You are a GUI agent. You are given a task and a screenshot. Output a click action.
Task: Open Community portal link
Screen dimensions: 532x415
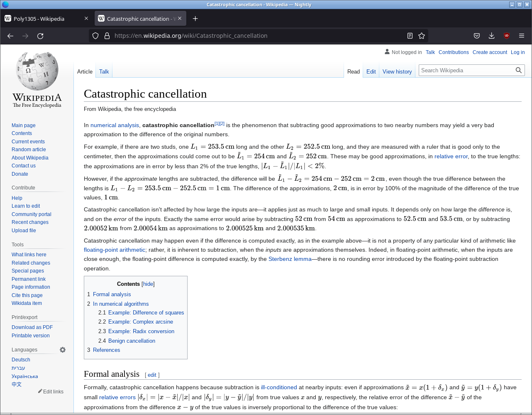(x=32, y=214)
